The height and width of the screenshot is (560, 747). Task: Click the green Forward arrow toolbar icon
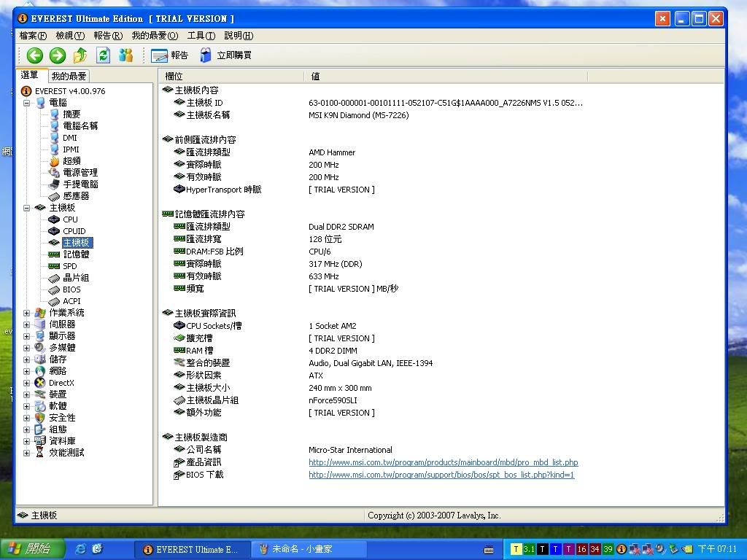(57, 55)
